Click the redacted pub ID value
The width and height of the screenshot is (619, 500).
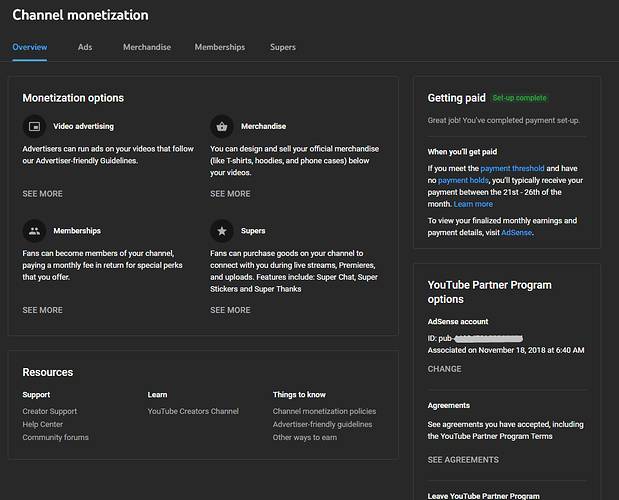pyautogui.click(x=489, y=338)
